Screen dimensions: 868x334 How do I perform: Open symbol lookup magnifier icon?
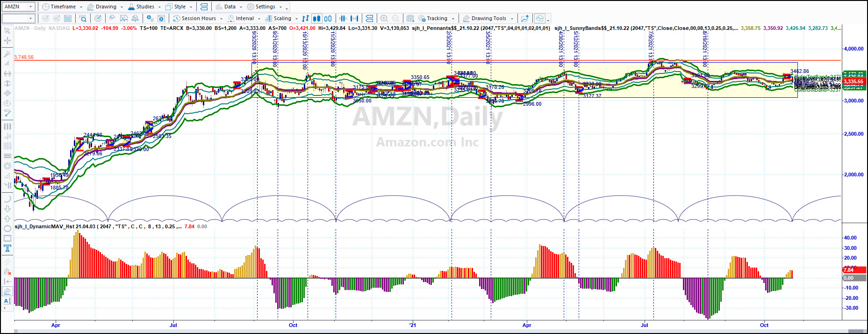(83, 18)
